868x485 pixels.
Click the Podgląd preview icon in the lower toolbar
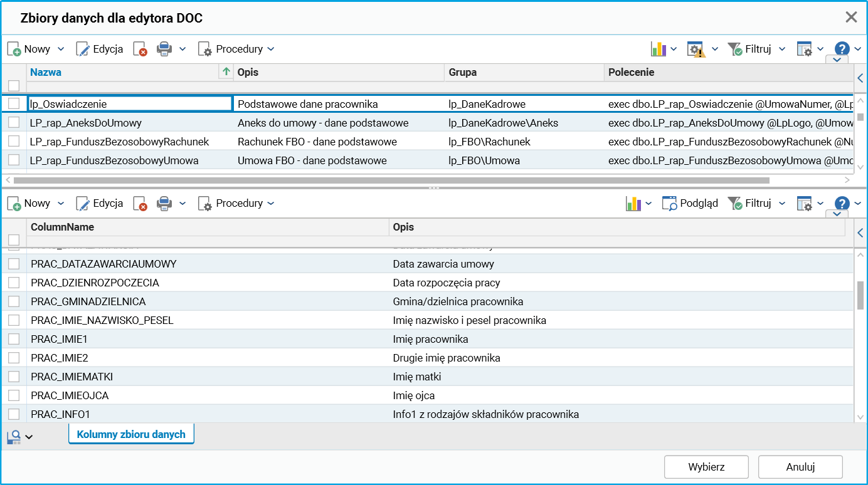point(670,203)
